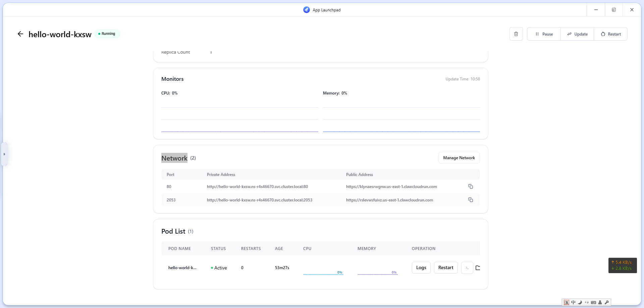This screenshot has height=308, width=644.
Task: Click the network speed overlay widget
Action: coord(623,265)
